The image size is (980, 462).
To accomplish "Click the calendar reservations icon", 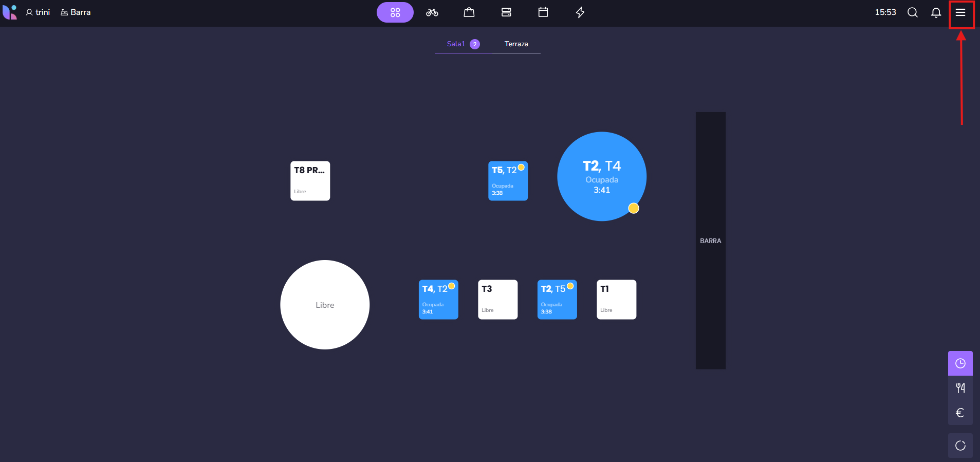I will point(543,12).
